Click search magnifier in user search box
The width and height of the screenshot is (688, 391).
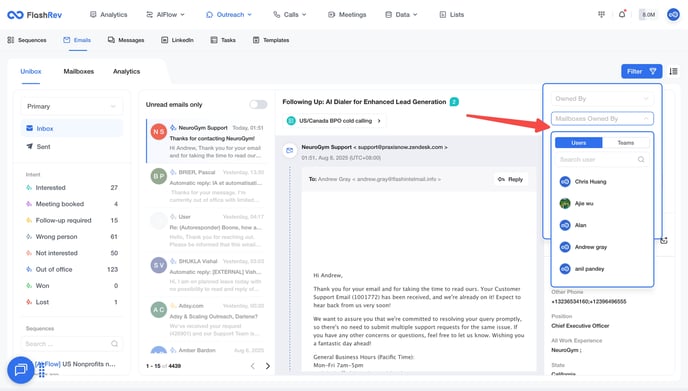[x=641, y=159]
